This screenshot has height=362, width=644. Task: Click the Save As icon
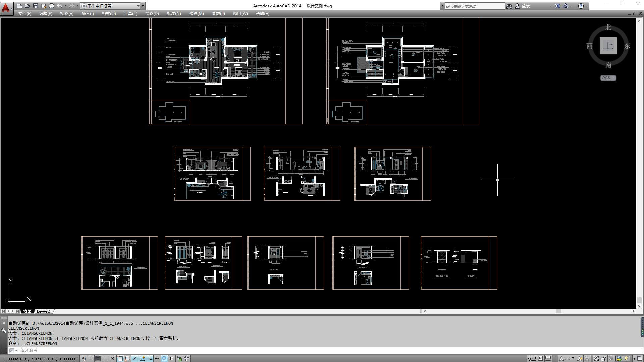pyautogui.click(x=43, y=6)
